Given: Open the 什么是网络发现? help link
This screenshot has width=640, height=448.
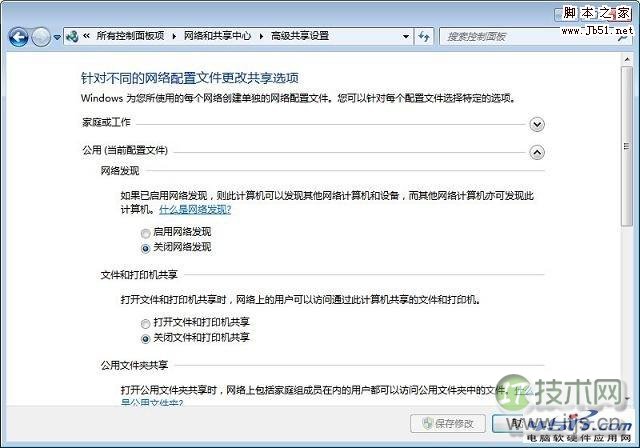Looking at the screenshot, I should point(195,210).
